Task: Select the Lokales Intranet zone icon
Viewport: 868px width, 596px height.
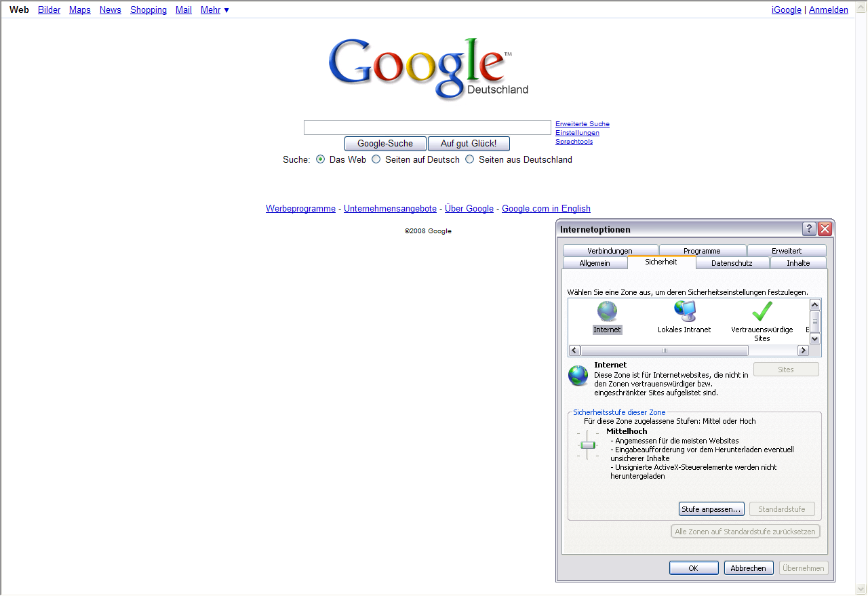Action: (684, 311)
